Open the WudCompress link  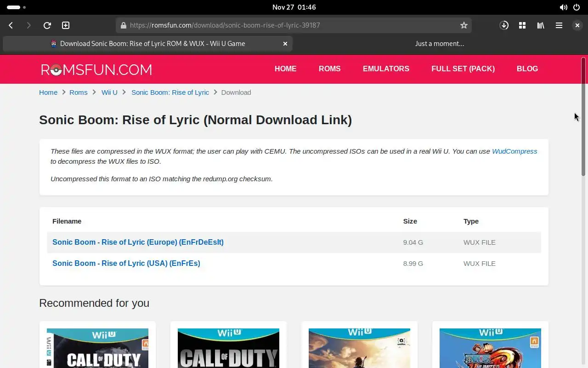[x=514, y=151]
